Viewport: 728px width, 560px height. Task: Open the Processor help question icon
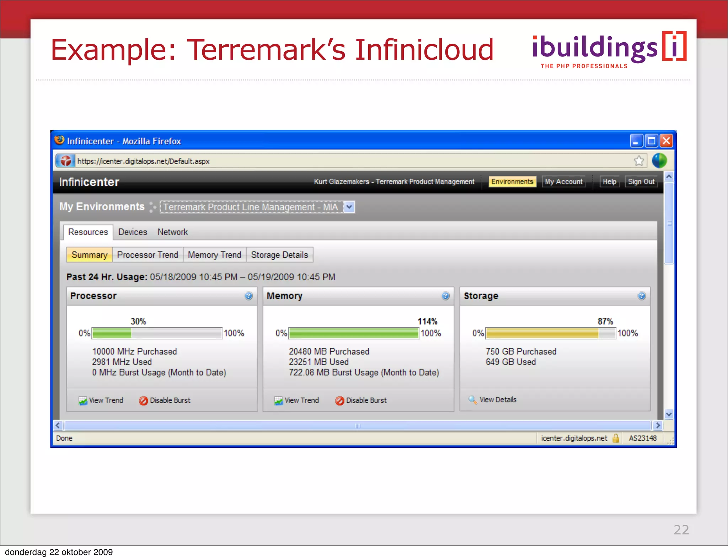(248, 296)
